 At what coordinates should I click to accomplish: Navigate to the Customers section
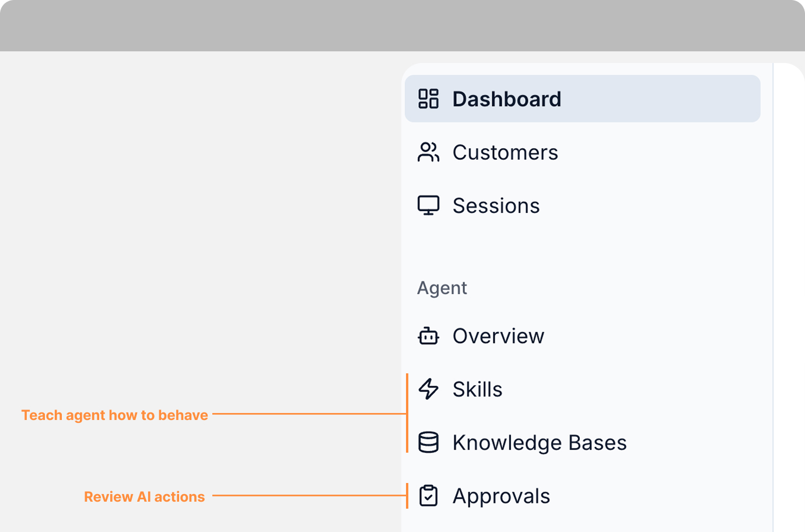click(x=505, y=152)
